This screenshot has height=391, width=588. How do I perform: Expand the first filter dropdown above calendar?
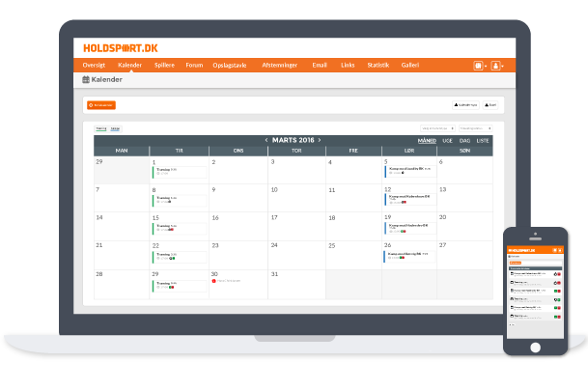click(436, 127)
